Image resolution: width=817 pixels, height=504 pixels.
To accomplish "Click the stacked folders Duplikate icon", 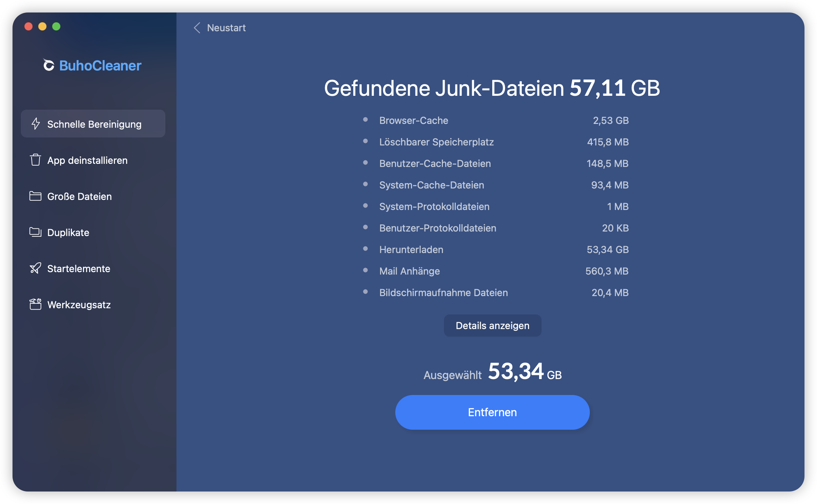I will click(x=35, y=232).
